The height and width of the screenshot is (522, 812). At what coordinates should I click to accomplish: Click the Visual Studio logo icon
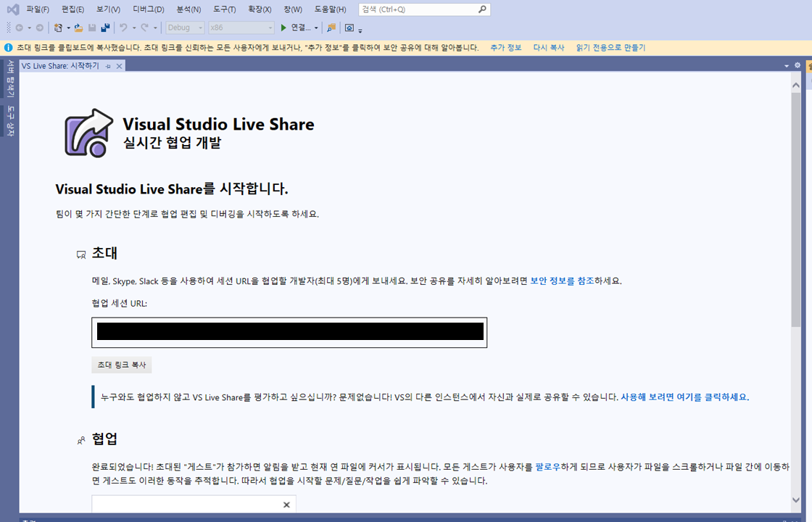[13, 9]
